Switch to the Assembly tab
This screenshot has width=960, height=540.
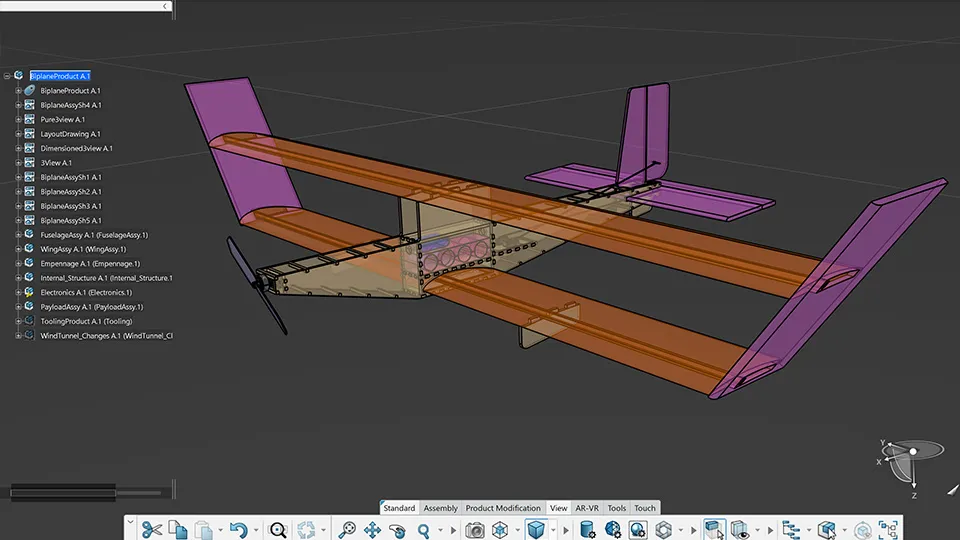click(x=440, y=508)
